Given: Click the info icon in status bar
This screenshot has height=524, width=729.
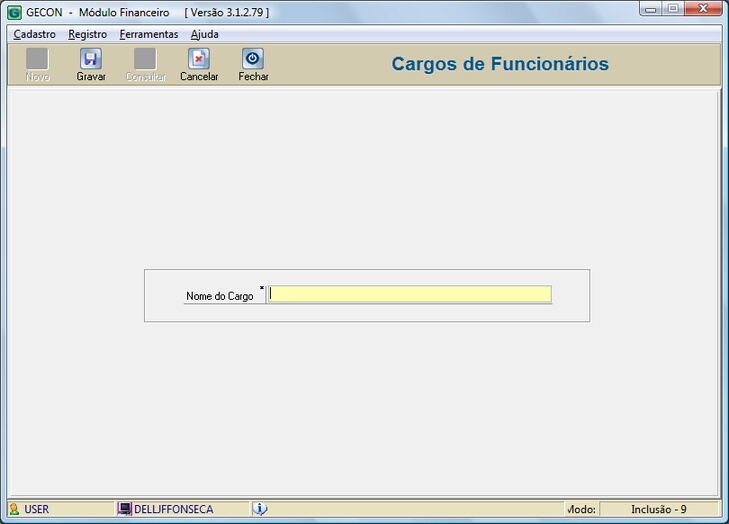Looking at the screenshot, I should 260,509.
